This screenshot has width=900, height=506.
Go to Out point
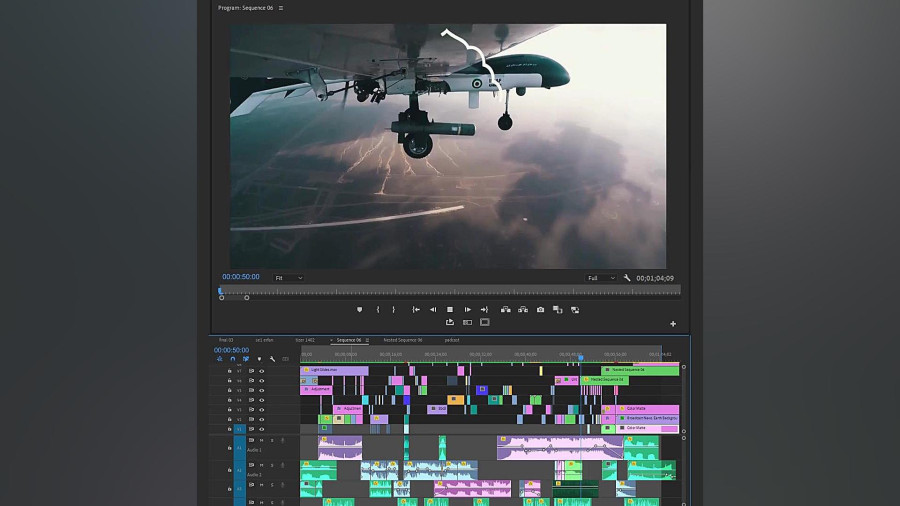pyautogui.click(x=484, y=309)
